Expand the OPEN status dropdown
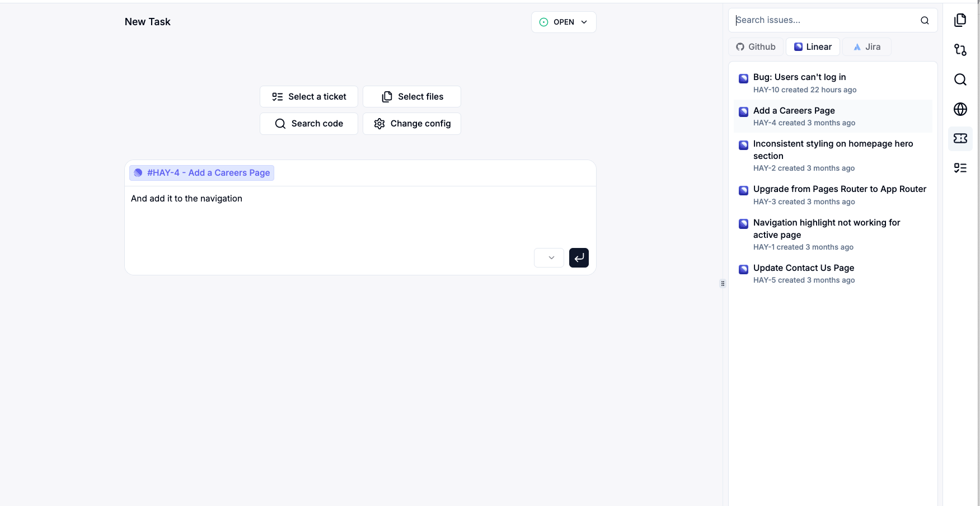Image resolution: width=980 pixels, height=506 pixels. (x=563, y=22)
